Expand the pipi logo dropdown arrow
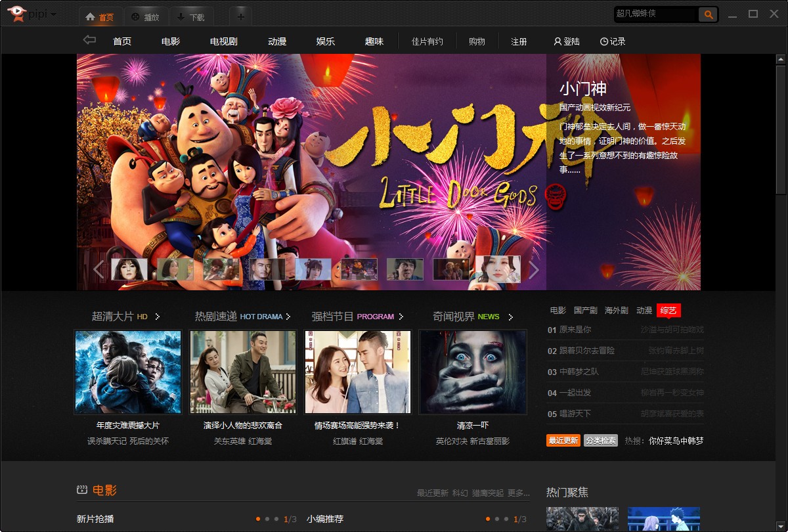This screenshot has width=788, height=532. tap(53, 14)
